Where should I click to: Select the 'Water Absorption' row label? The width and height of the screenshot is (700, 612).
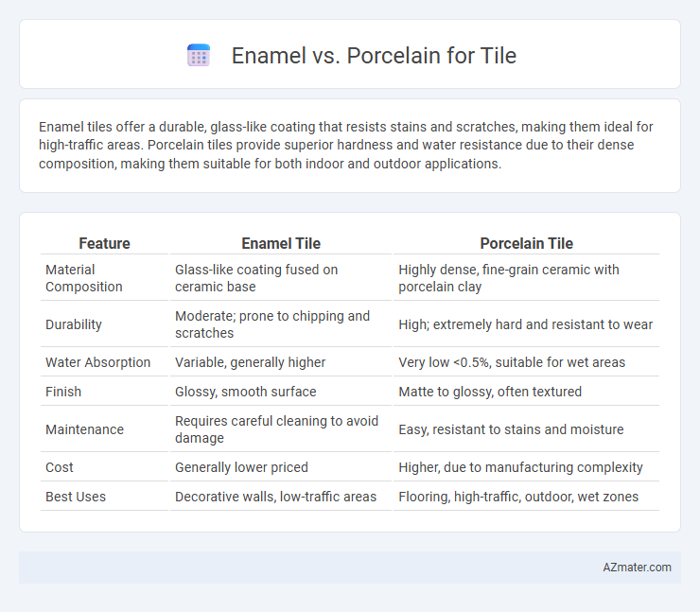(97, 362)
